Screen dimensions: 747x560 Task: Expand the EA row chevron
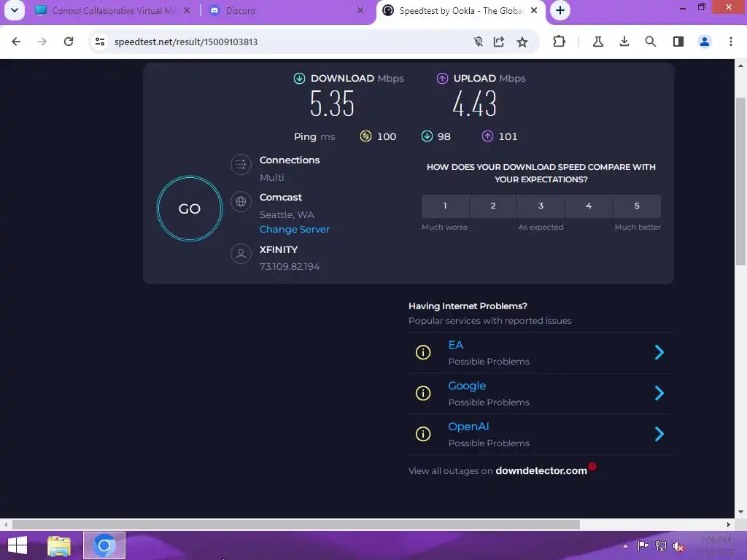(x=659, y=352)
